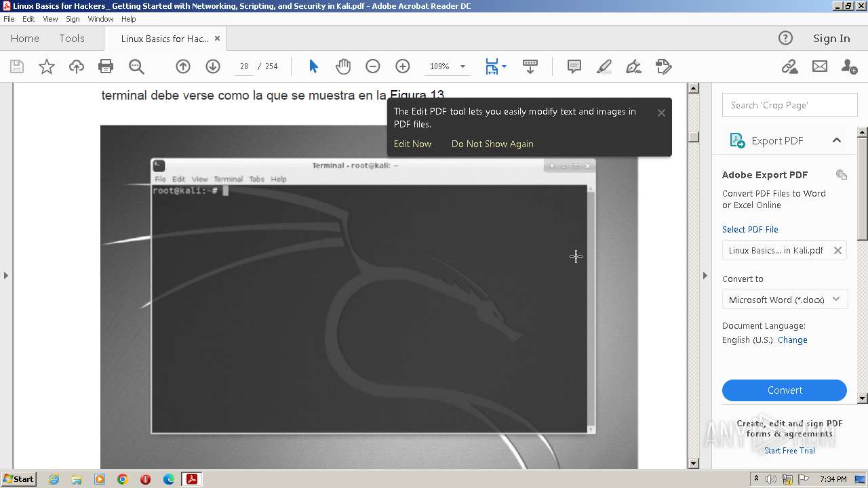Close the Linux Basics document tab
Screen dimensions: 868x488
pyautogui.click(x=217, y=39)
